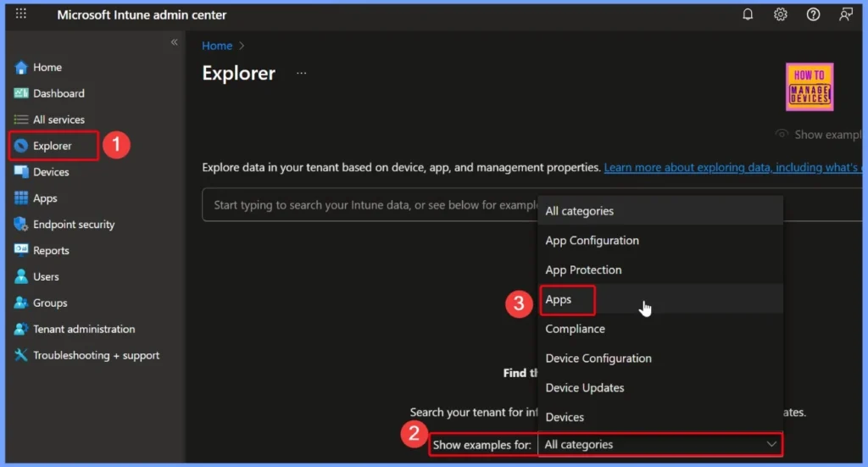Choose All categories at the top of the list
The height and width of the screenshot is (467, 868).
pos(660,211)
